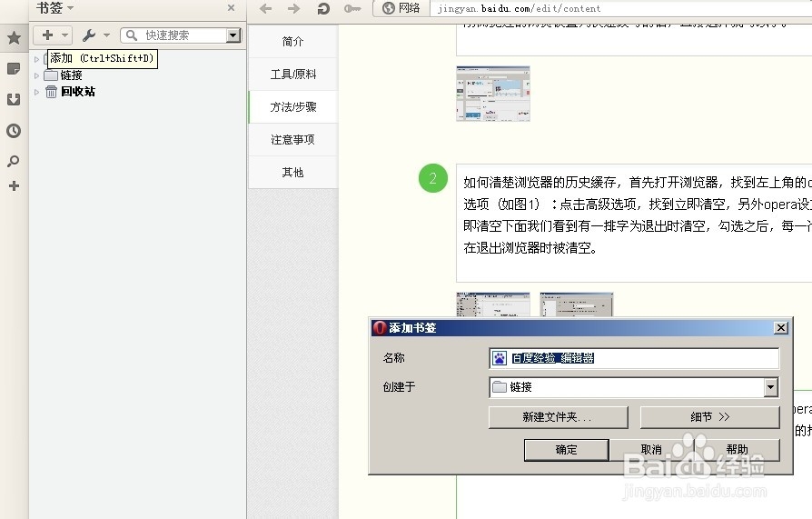Open the downloads panel in sidebar
The image size is (812, 519).
14,100
